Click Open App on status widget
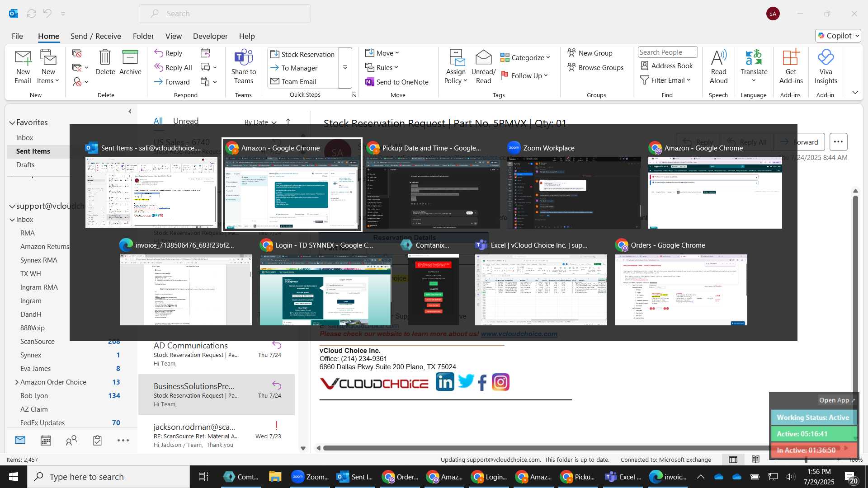This screenshot has height=488, width=868. (x=837, y=400)
